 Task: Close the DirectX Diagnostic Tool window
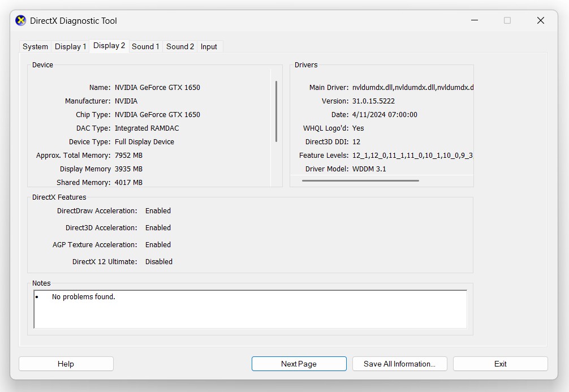click(x=540, y=21)
